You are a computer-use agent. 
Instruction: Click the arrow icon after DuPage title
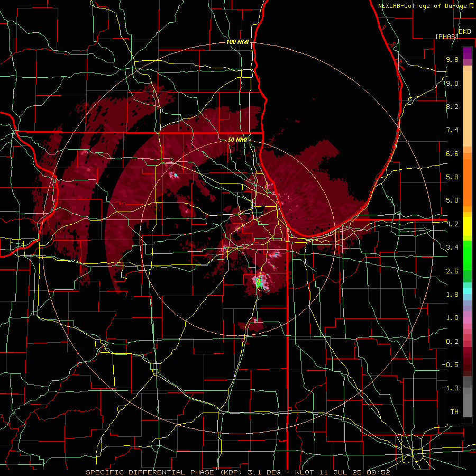[x=471, y=5]
